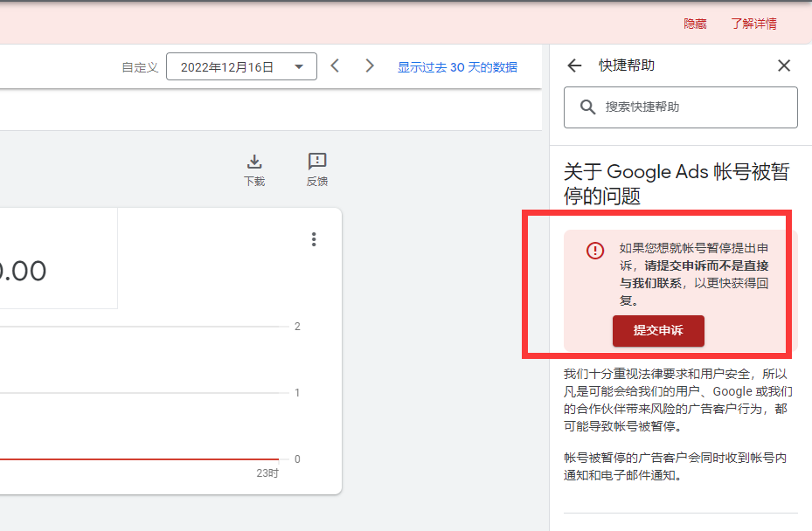Click the warning icon in the appeal notice
Image resolution: width=812 pixels, height=531 pixels.
coord(594,250)
